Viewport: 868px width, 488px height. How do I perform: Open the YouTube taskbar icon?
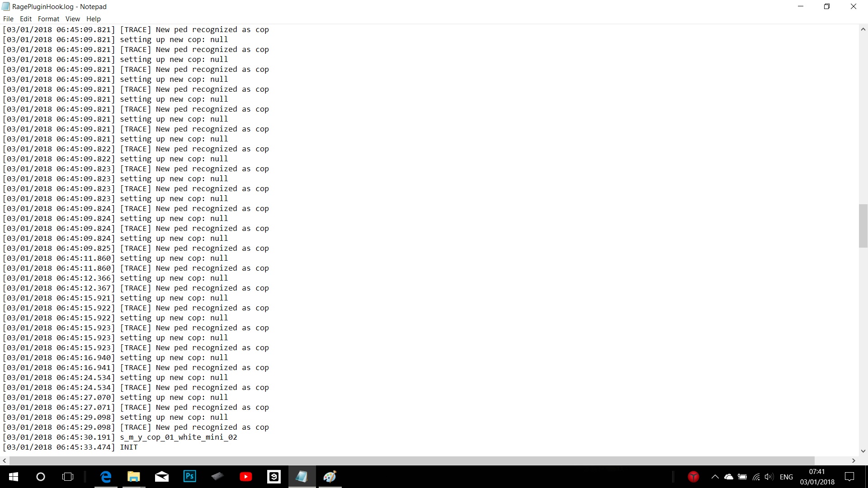point(246,477)
